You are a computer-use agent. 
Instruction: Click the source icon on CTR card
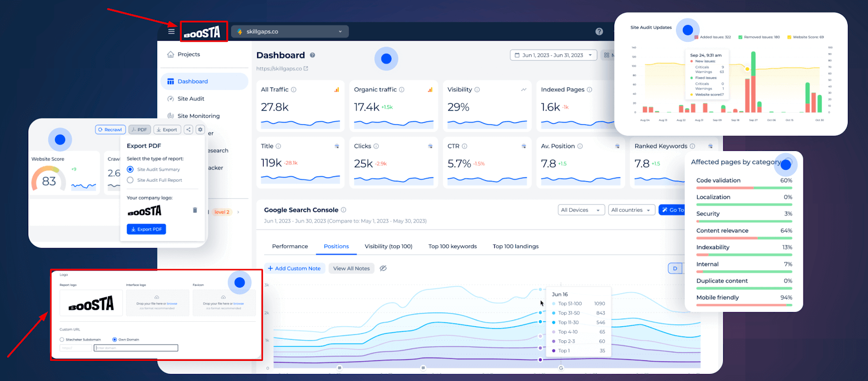[524, 146]
